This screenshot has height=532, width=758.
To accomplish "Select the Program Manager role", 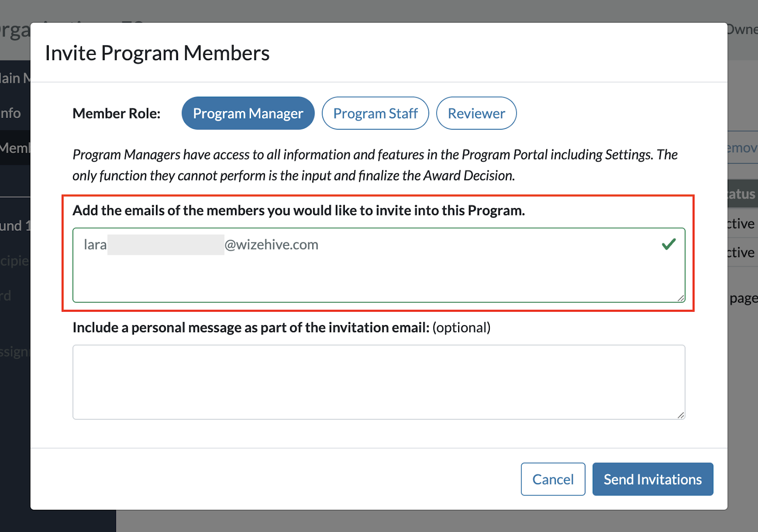I will tap(247, 113).
